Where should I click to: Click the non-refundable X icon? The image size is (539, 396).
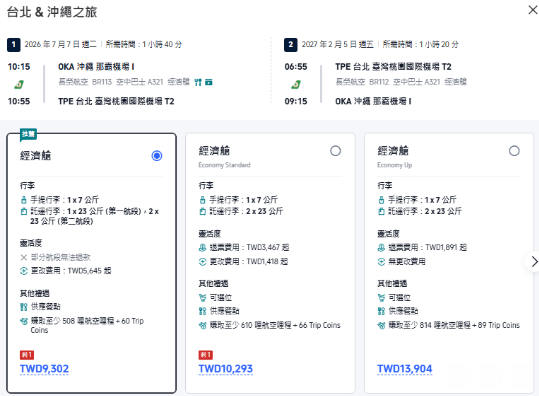point(24,257)
